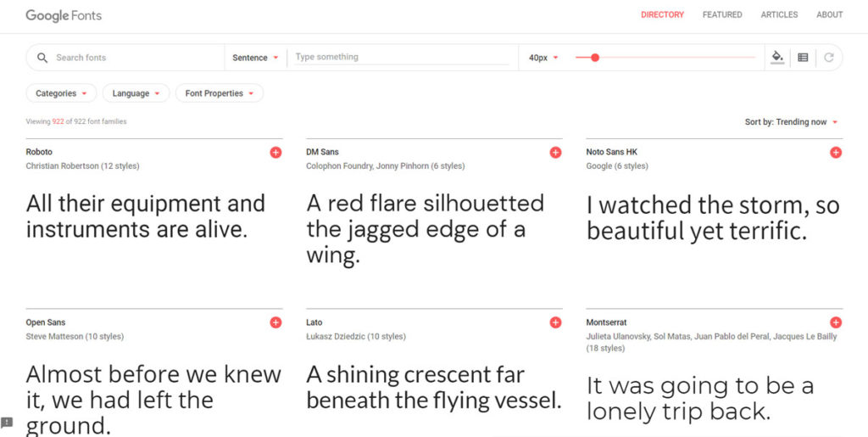This screenshot has height=437, width=868.
Task: Add Lato font with plus icon
Action: [x=555, y=322]
